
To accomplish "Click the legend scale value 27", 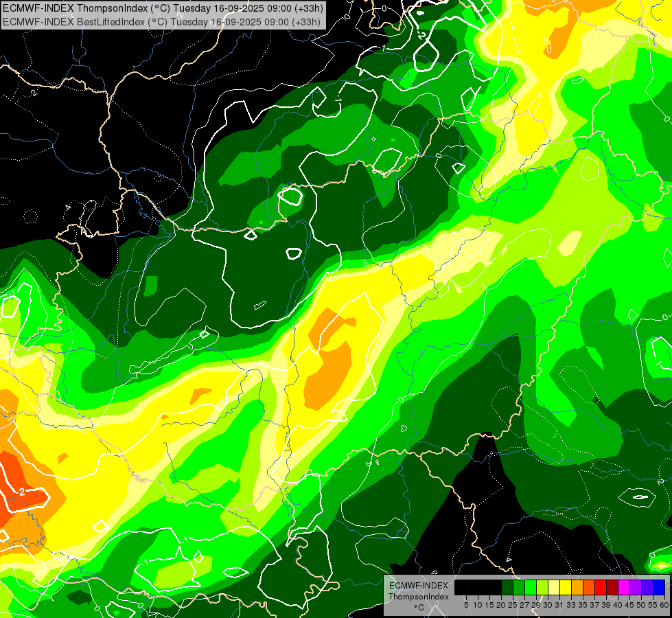I will click(524, 605).
